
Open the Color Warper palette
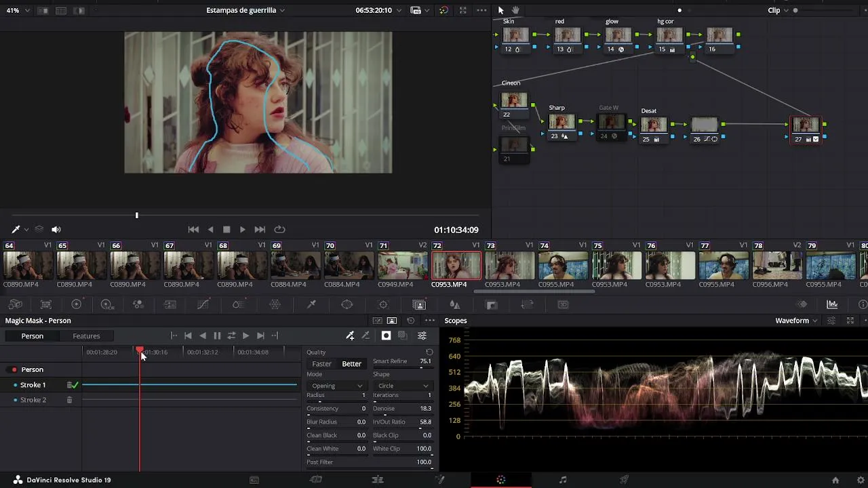[x=275, y=305]
